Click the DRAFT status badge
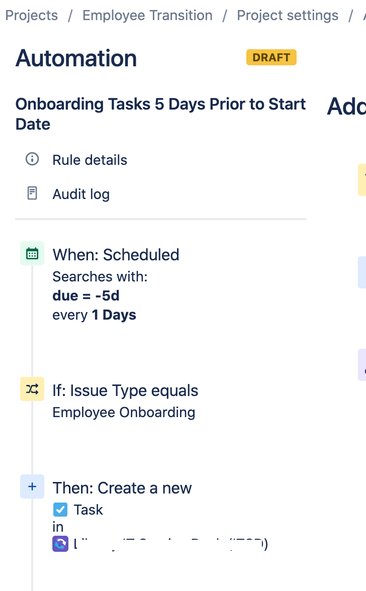The width and height of the screenshot is (366, 591). pyautogui.click(x=271, y=57)
